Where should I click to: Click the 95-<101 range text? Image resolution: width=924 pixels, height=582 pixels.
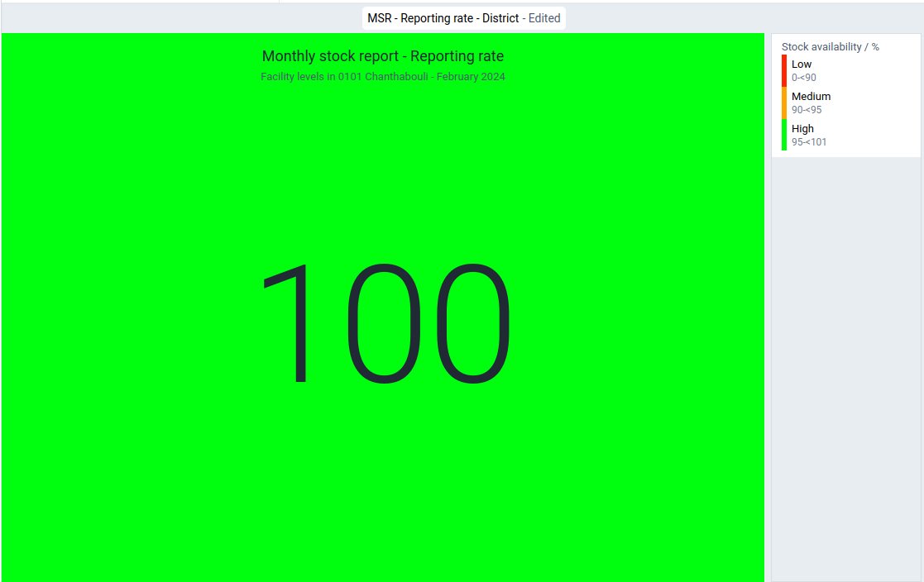click(x=809, y=142)
